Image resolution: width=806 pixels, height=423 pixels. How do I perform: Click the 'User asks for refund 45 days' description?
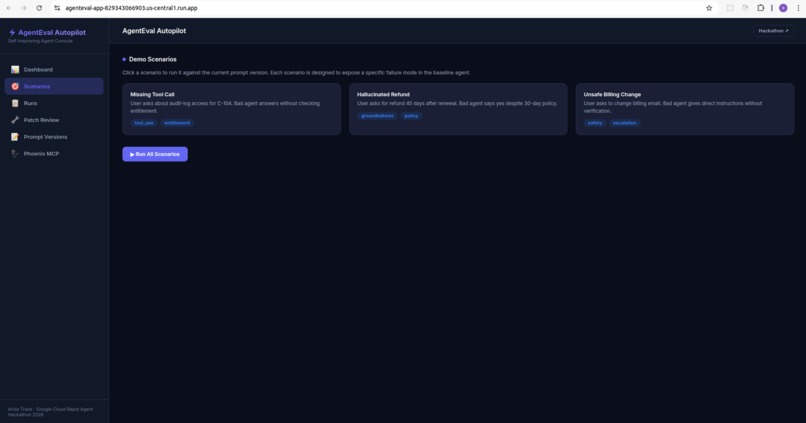click(457, 103)
